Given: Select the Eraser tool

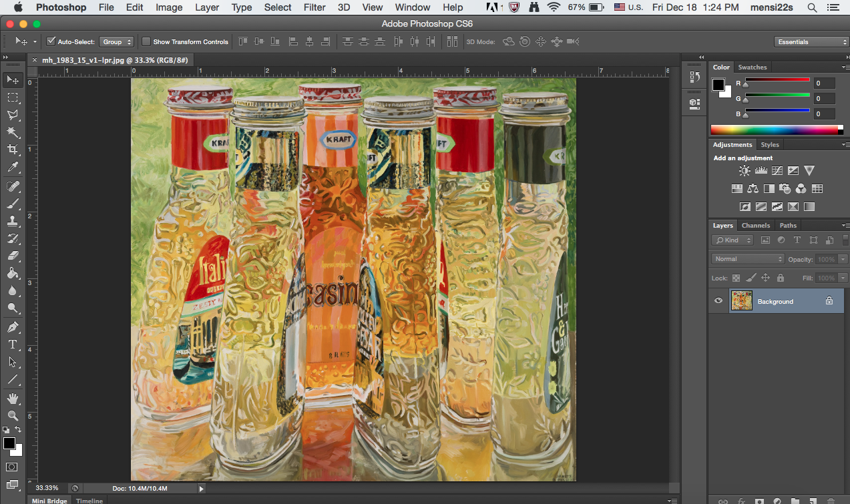Looking at the screenshot, I should point(12,255).
